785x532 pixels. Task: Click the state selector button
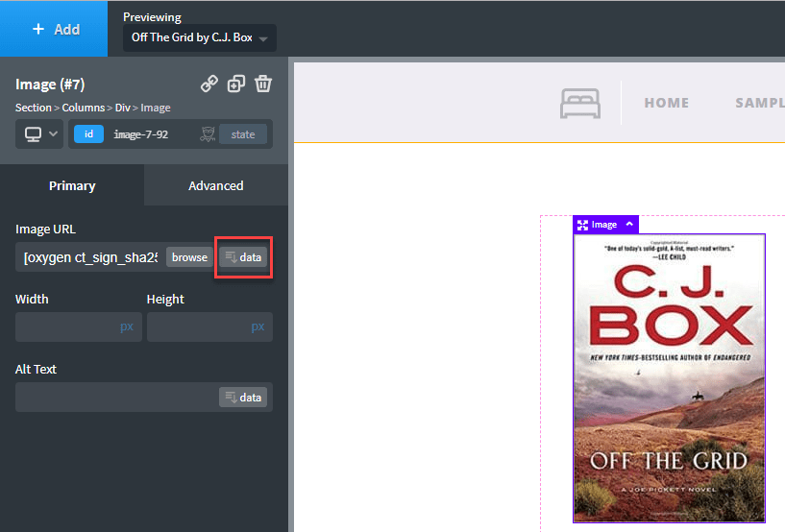click(x=243, y=134)
